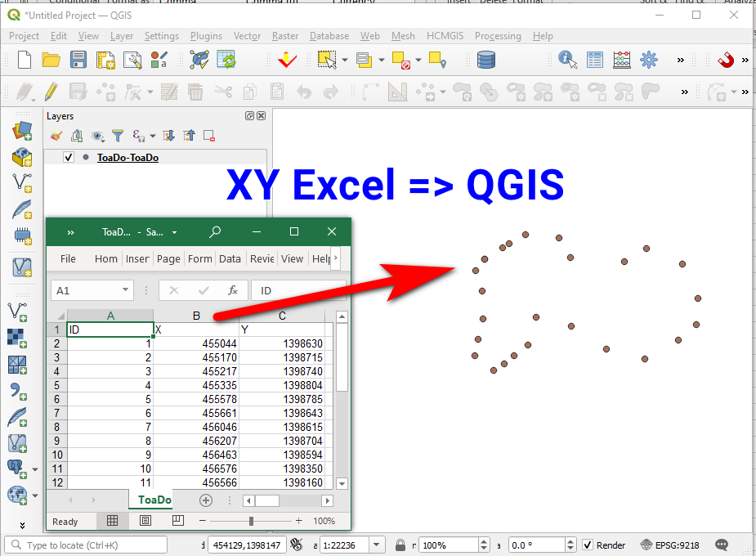The height and width of the screenshot is (556, 756).
Task: Switch Excel to Page Layout view
Action: (145, 520)
